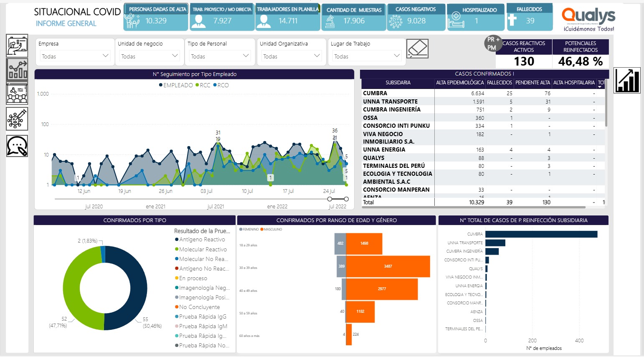Sort by the ALTA EPIDEMIOLÓGICA column header
Image resolution: width=644 pixels, height=357 pixels.
coord(460,83)
